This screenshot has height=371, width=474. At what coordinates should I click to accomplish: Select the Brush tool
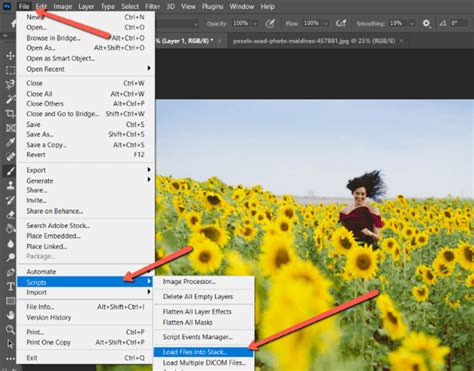[10, 171]
